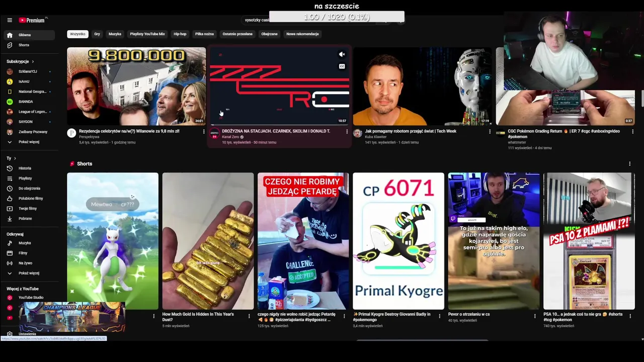This screenshot has height=362, width=644.
Task: Open options for Primal Kyogre Short
Action: [439, 316]
